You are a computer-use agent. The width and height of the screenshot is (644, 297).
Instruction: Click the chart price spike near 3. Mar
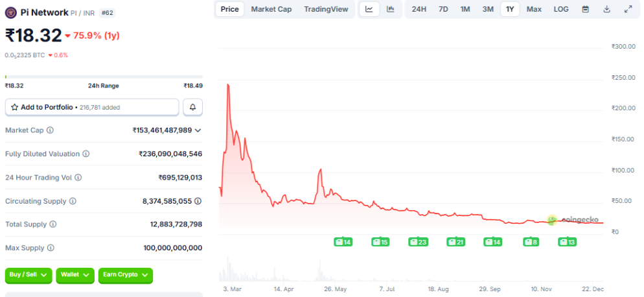(x=228, y=86)
